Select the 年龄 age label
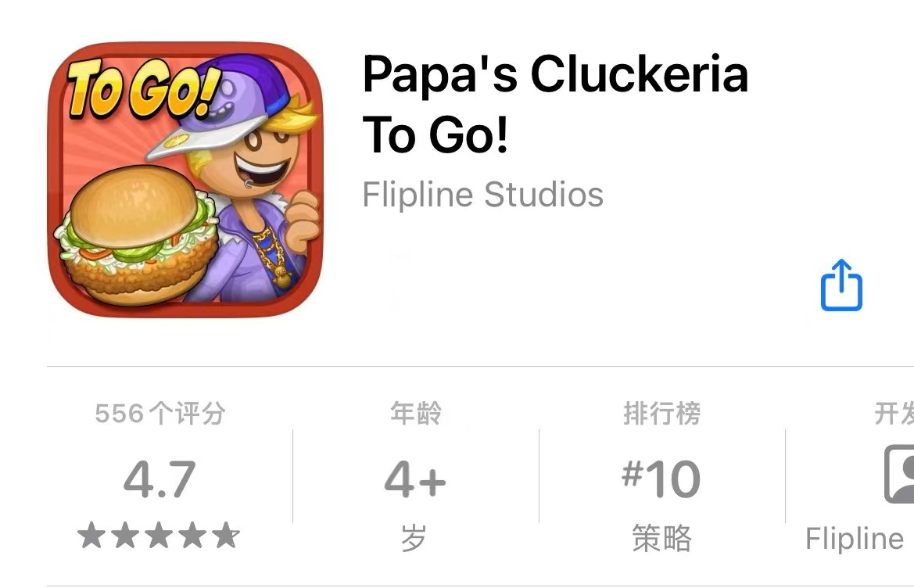 coord(416,413)
